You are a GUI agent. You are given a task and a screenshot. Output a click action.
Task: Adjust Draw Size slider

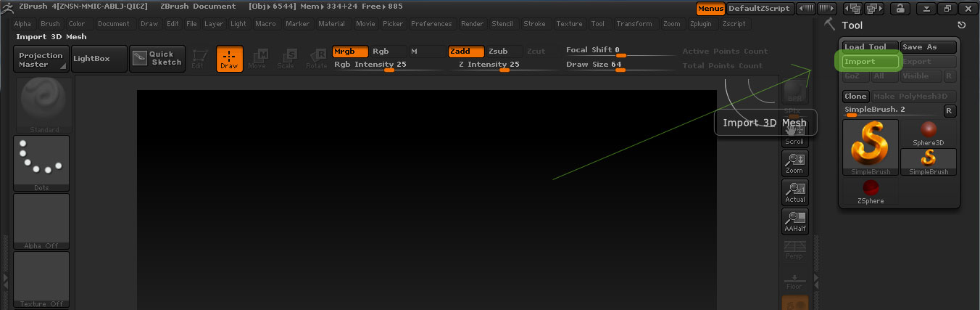tap(621, 65)
